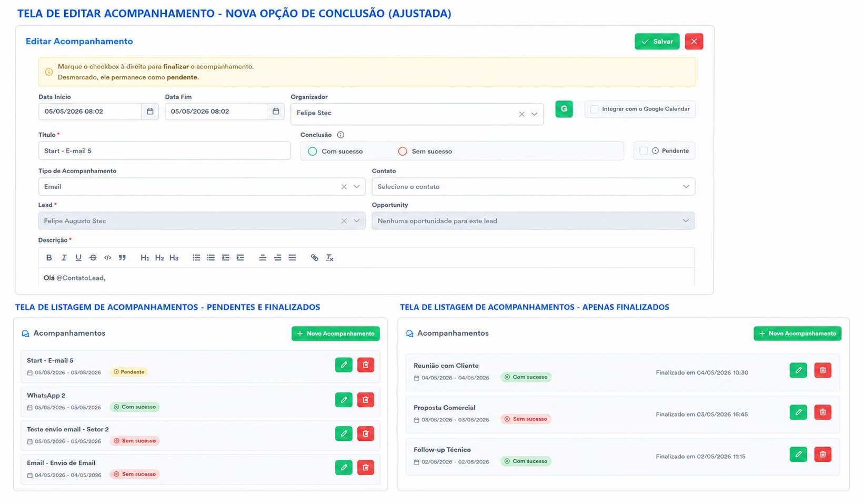Image resolution: width=864 pixels, height=504 pixels.
Task: Clear the Organizador field selection
Action: click(x=521, y=114)
